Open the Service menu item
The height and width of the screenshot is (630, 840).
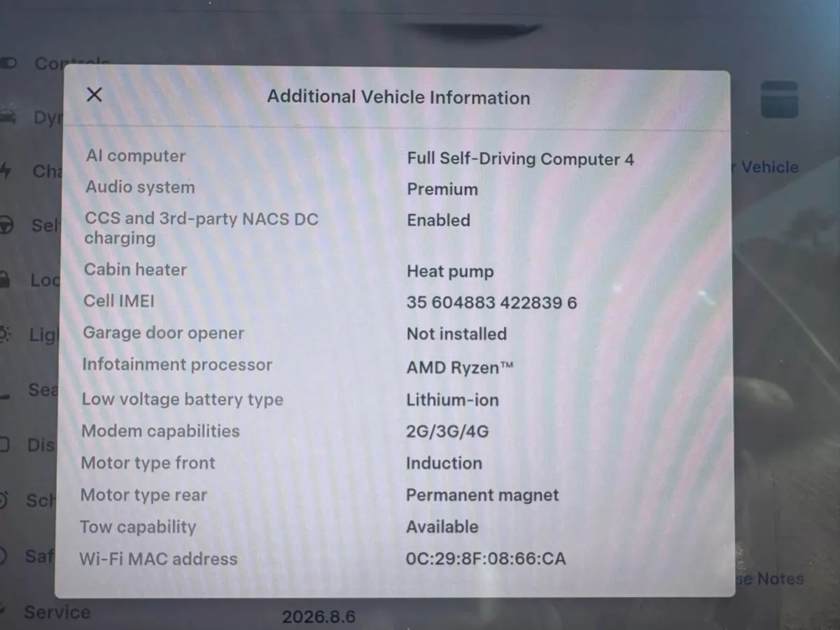coord(57,612)
